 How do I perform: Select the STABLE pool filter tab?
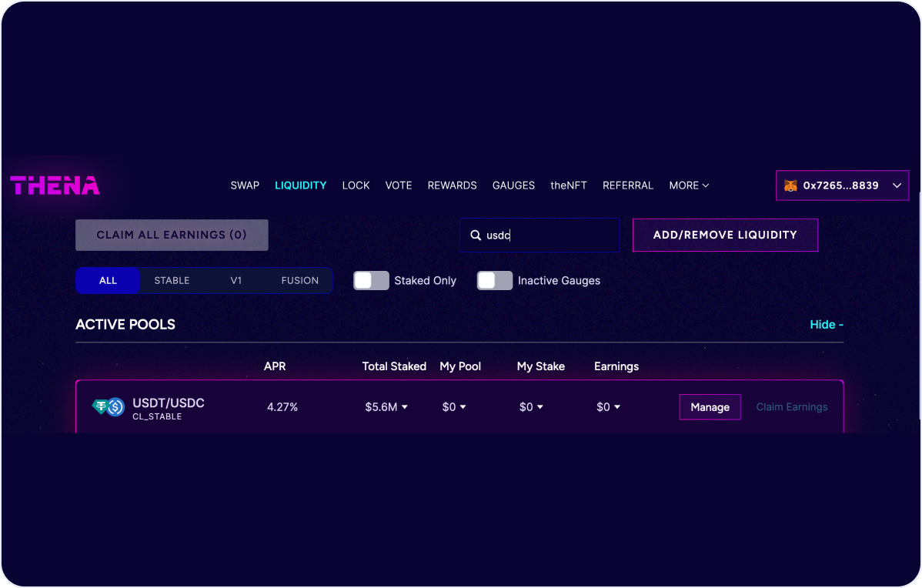(x=172, y=280)
